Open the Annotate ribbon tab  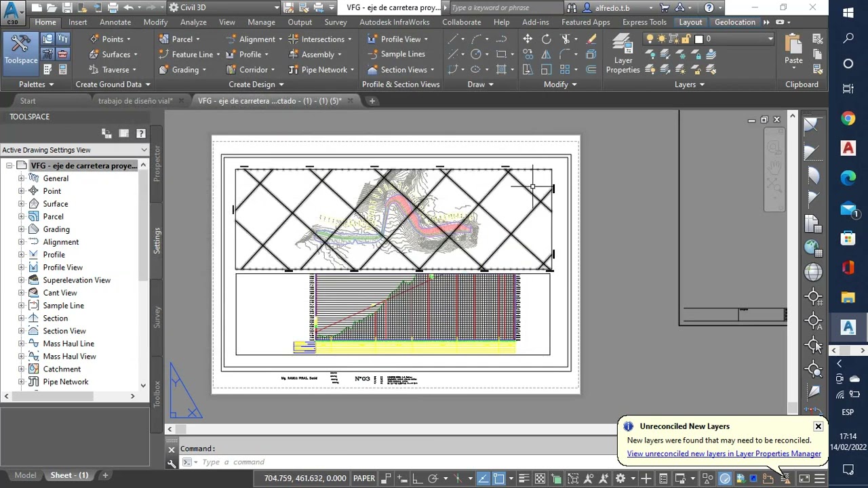[x=115, y=22]
